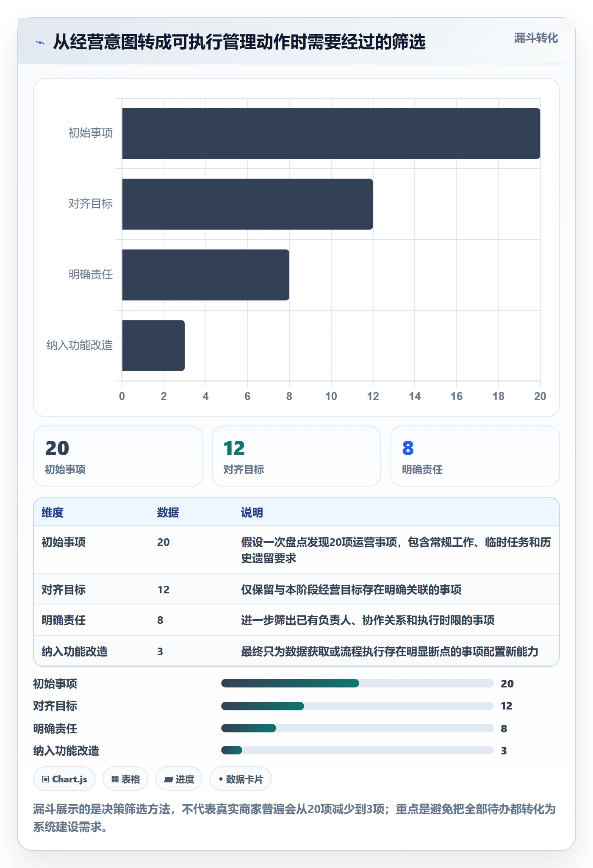Open the stat card showing 20 初始事项

118,456
